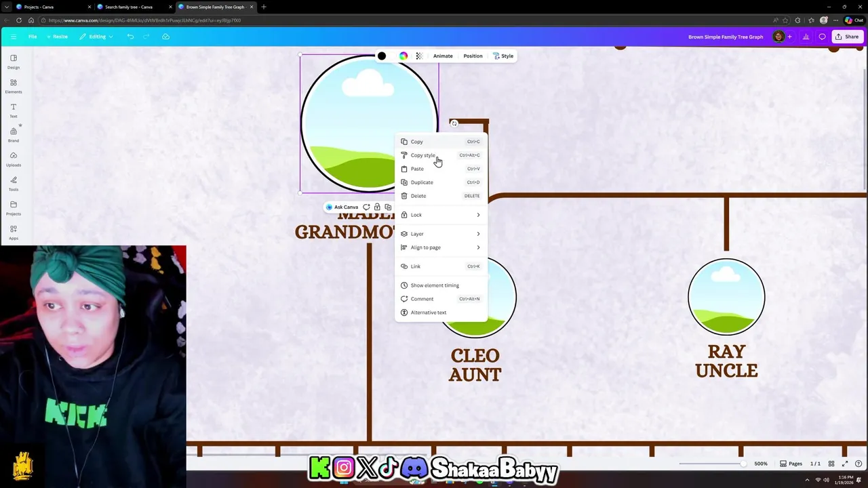
Task: Click the Brown Simple Family Tree Graph title
Action: click(726, 37)
